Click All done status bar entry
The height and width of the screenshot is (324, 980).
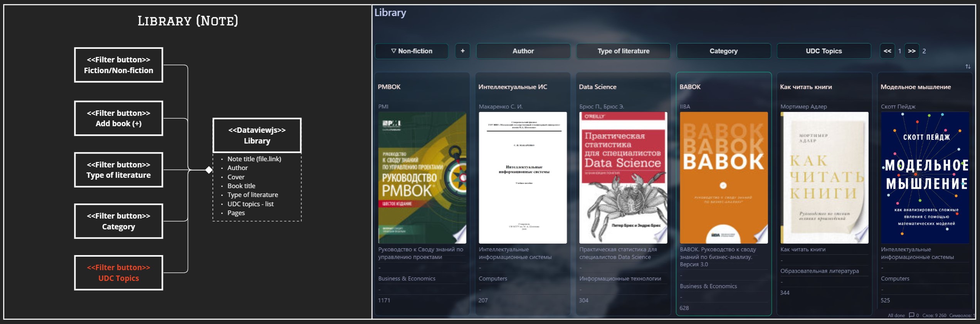[896, 316]
